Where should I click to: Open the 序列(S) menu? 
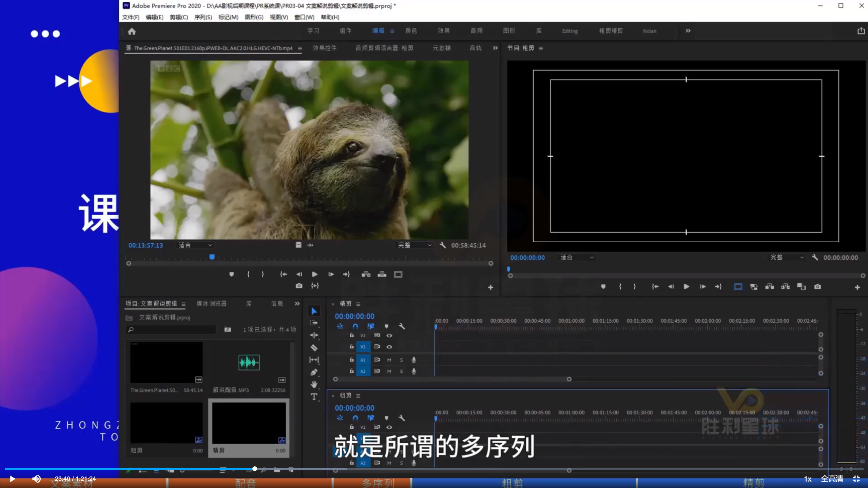[203, 17]
